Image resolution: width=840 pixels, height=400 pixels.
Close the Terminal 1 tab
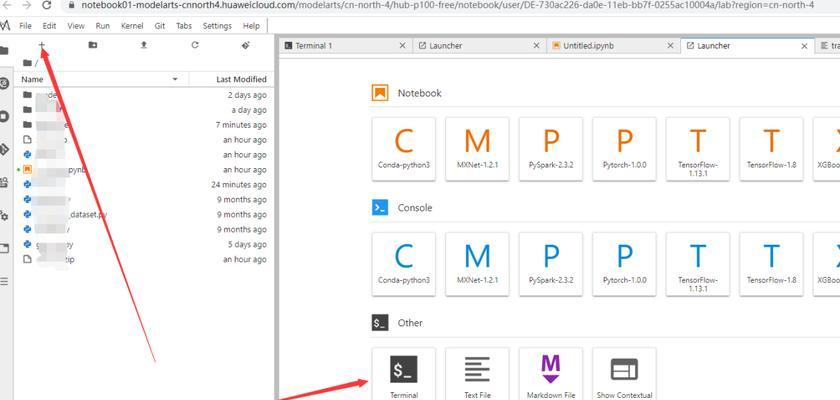click(402, 46)
